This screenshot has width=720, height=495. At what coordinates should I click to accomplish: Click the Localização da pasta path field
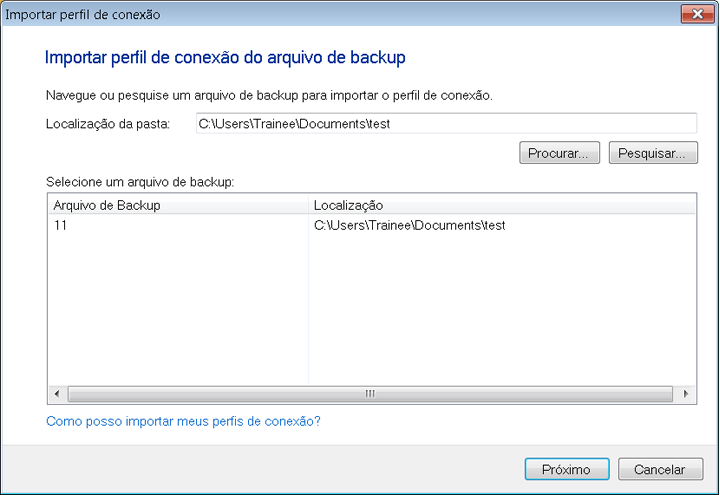click(x=445, y=124)
